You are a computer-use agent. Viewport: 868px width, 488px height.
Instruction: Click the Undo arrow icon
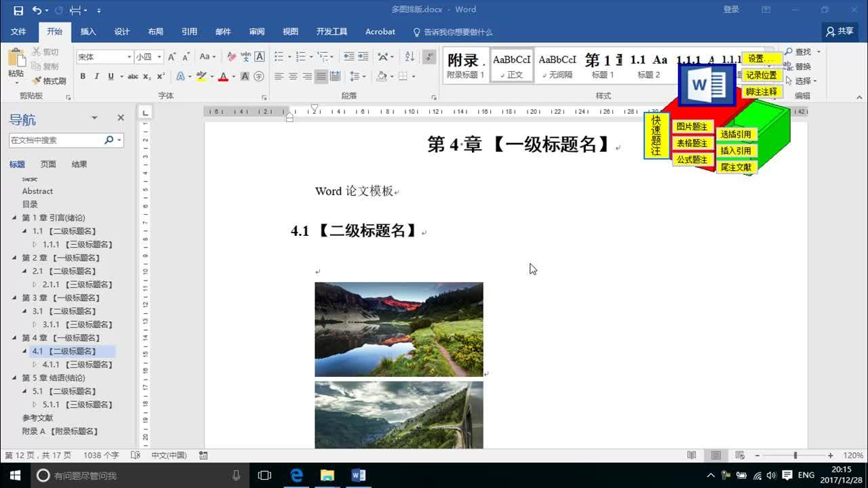coord(37,10)
